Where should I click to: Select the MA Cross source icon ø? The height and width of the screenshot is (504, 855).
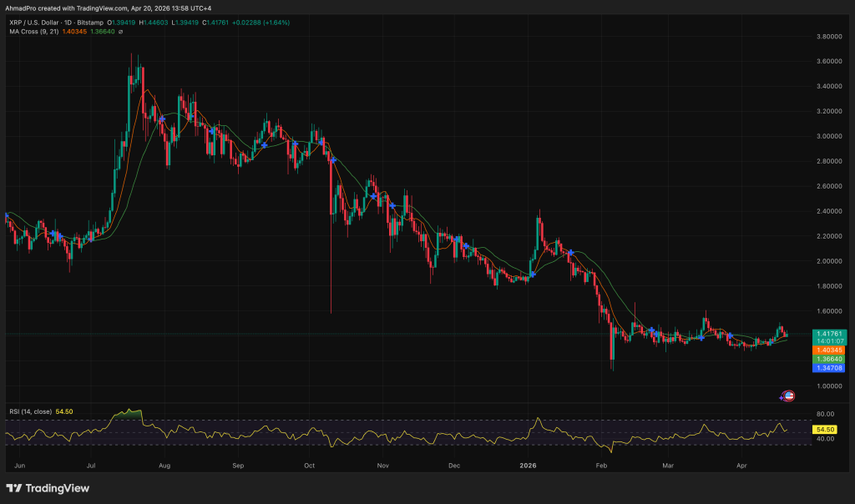121,32
